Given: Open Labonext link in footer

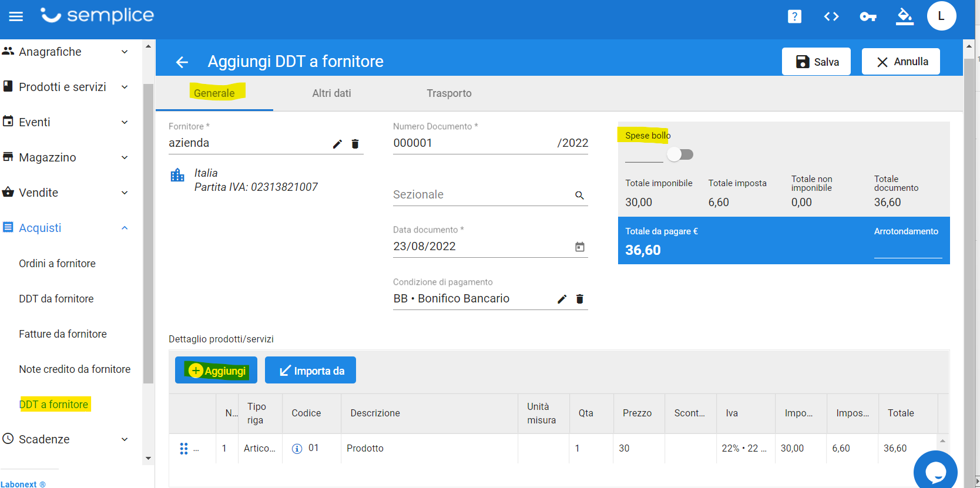Looking at the screenshot, I should coord(23,484).
